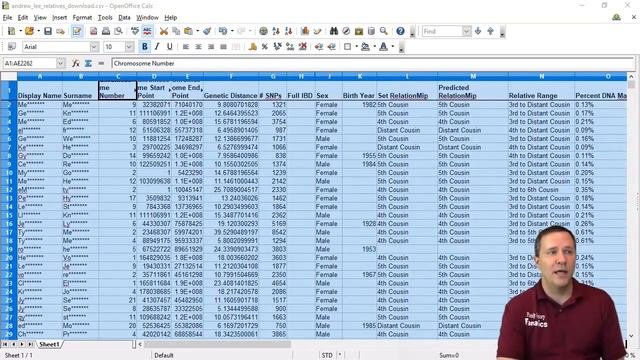
Task: Select the Format Paintbrush icon
Action: (207, 31)
